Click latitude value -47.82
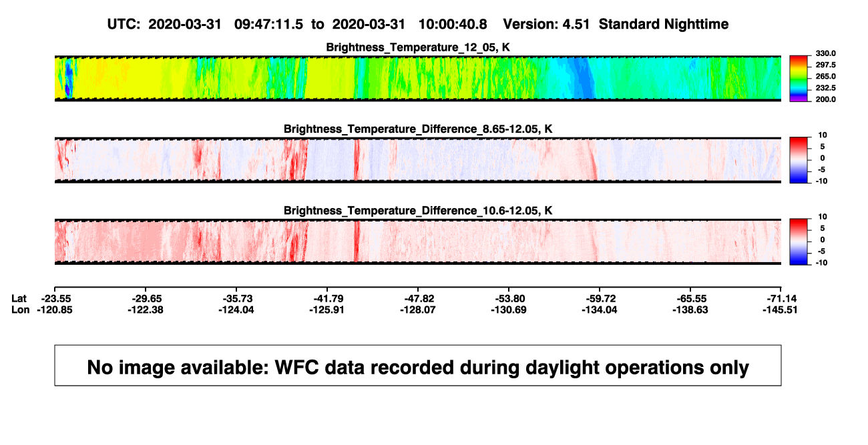 [x=419, y=298]
